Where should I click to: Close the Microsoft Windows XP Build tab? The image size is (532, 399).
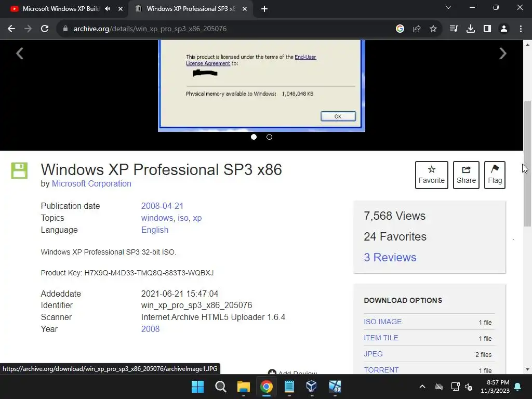click(x=121, y=9)
